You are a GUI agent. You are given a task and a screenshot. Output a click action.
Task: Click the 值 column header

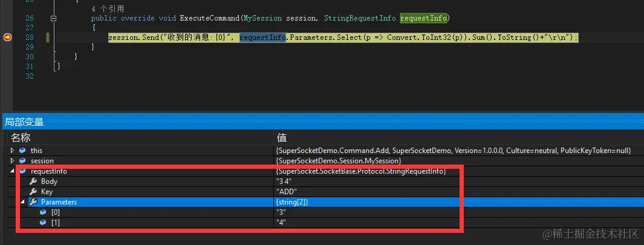point(282,137)
